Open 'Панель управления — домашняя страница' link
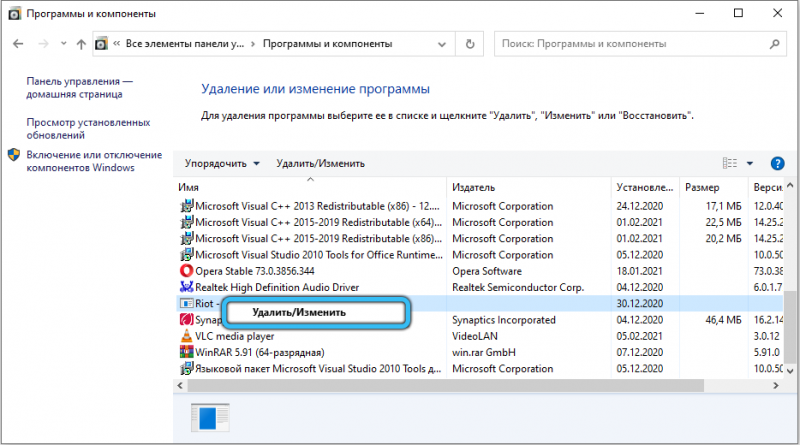Viewport: 800px width, 445px height. 79,88
